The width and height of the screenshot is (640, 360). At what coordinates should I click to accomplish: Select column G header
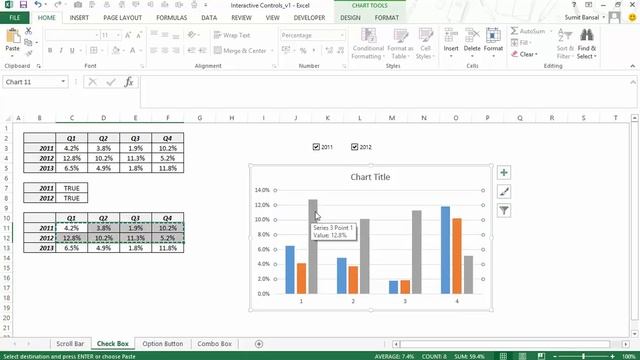click(x=200, y=118)
